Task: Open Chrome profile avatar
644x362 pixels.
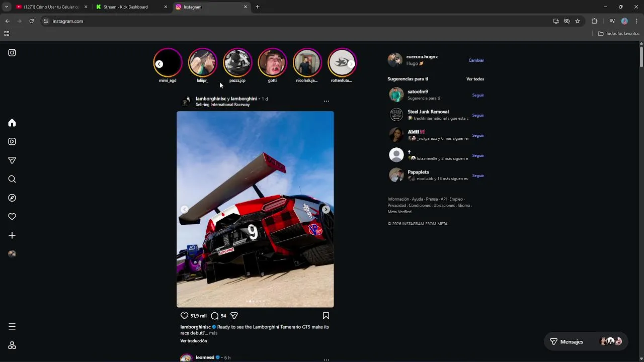Action: point(624,21)
